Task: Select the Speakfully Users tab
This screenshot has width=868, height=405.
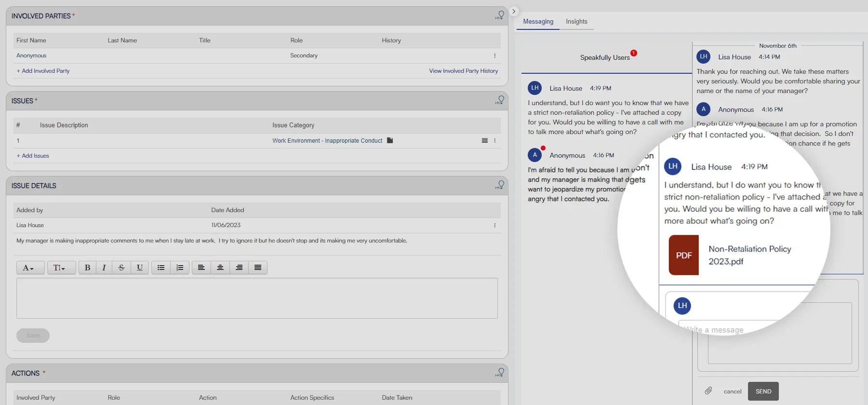Action: point(605,57)
